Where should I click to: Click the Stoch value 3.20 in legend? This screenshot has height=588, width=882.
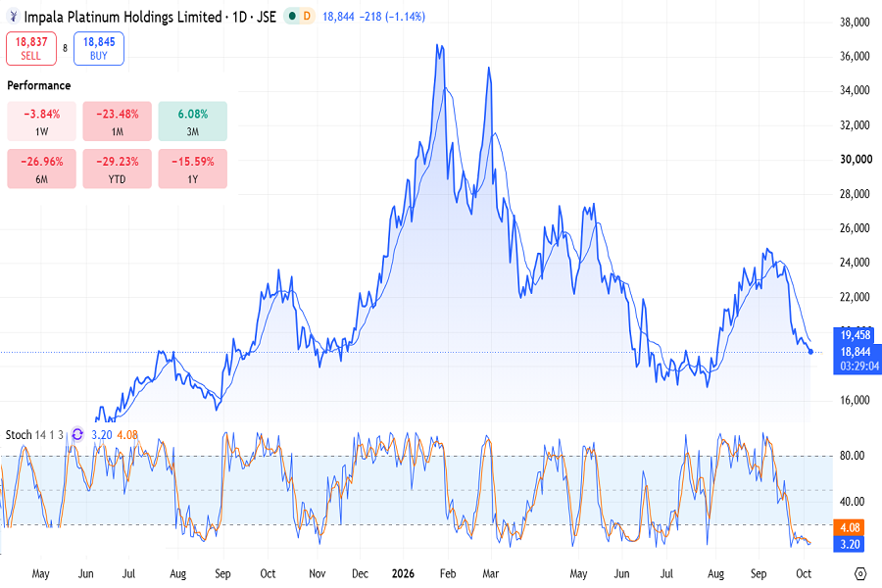coord(102,435)
